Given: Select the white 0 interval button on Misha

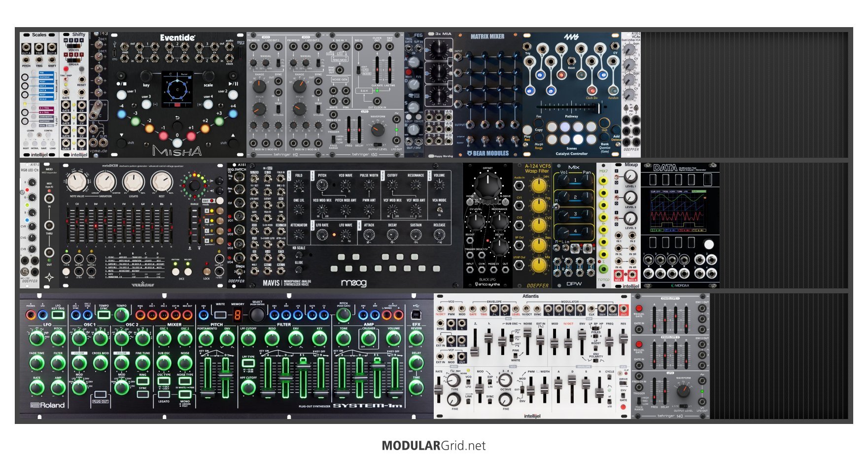Looking at the screenshot, I should [177, 143].
